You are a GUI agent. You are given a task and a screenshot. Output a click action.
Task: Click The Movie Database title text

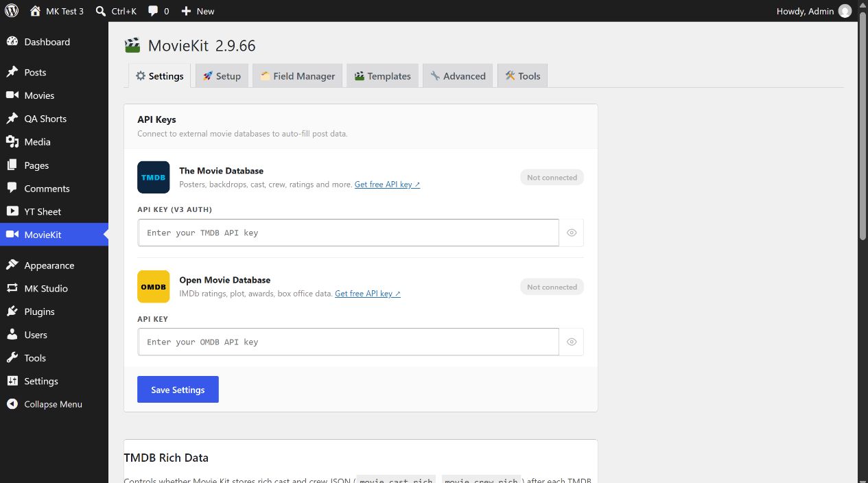(221, 171)
